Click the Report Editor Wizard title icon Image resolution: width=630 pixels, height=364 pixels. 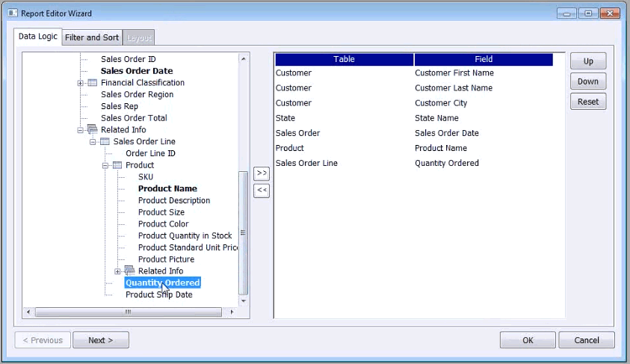point(13,13)
